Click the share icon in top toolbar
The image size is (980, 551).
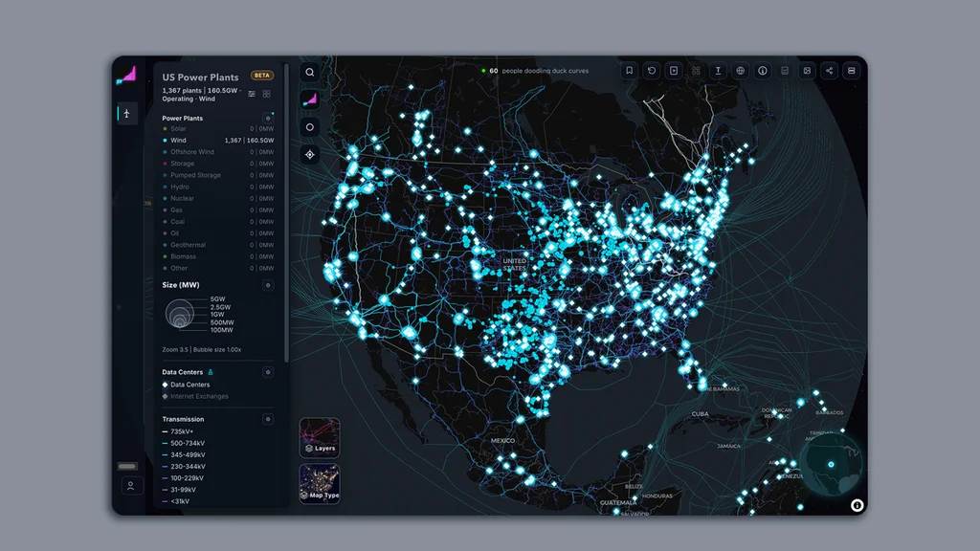(x=829, y=71)
